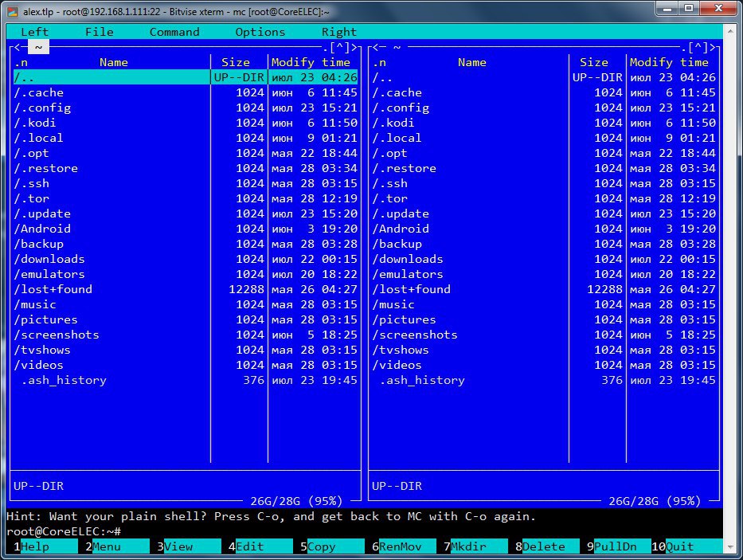Sort left panel by Name header
Screen dimensions: 743x560
114,62
